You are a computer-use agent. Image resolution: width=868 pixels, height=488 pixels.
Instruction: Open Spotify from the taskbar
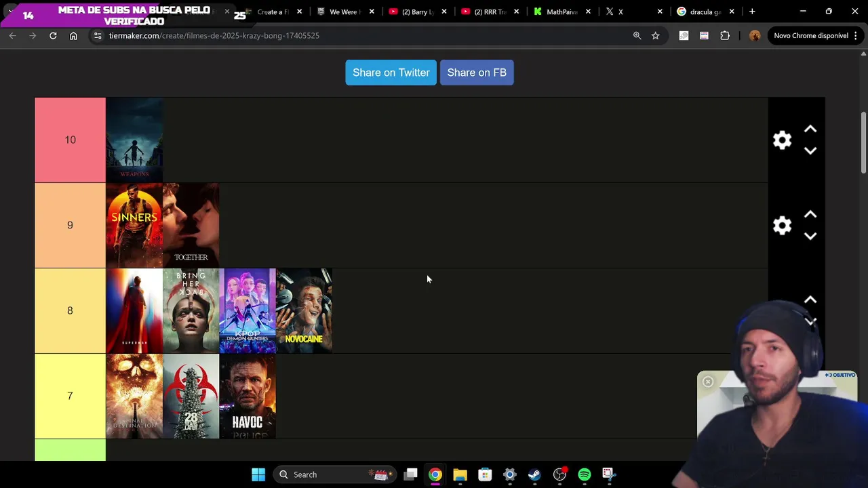click(585, 474)
